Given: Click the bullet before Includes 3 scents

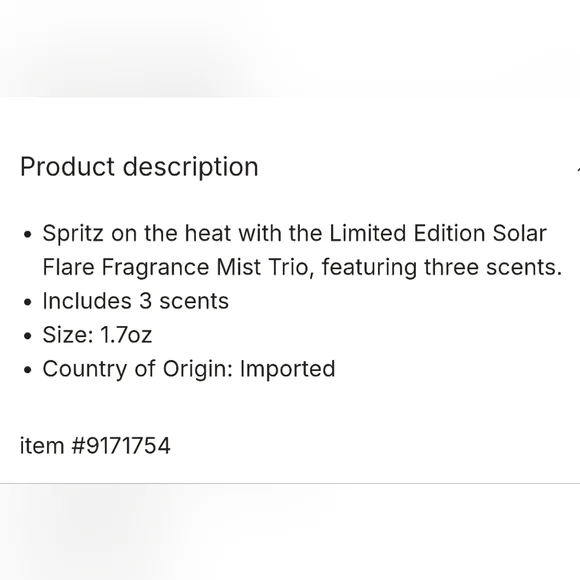Looking at the screenshot, I should tap(27, 302).
